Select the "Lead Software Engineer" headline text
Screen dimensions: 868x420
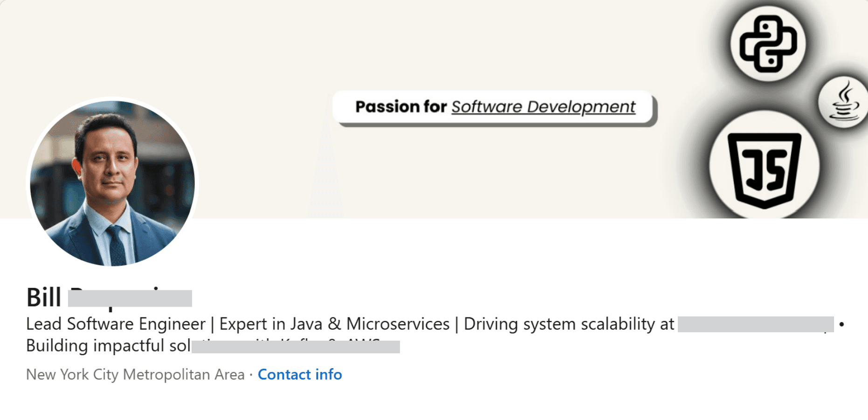(116, 324)
